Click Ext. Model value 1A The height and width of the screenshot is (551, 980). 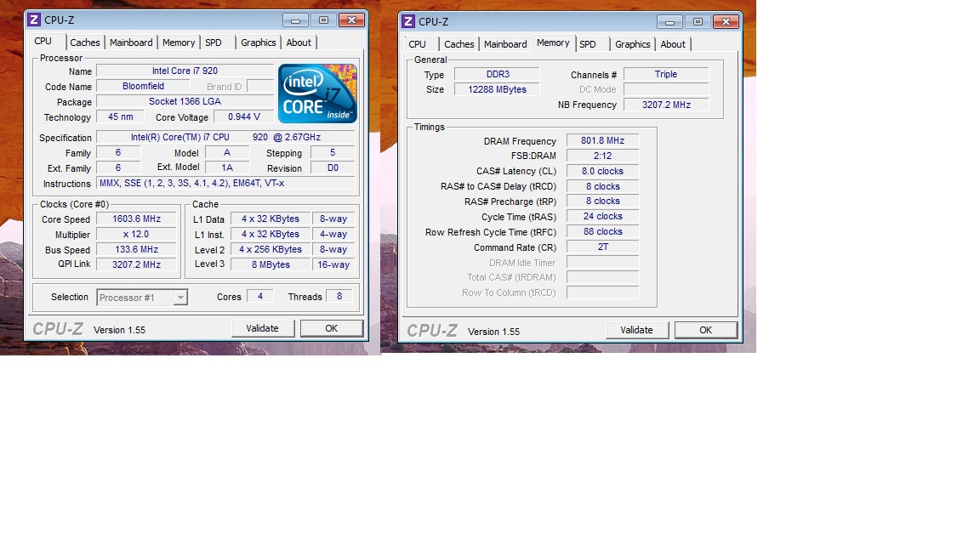[227, 168]
